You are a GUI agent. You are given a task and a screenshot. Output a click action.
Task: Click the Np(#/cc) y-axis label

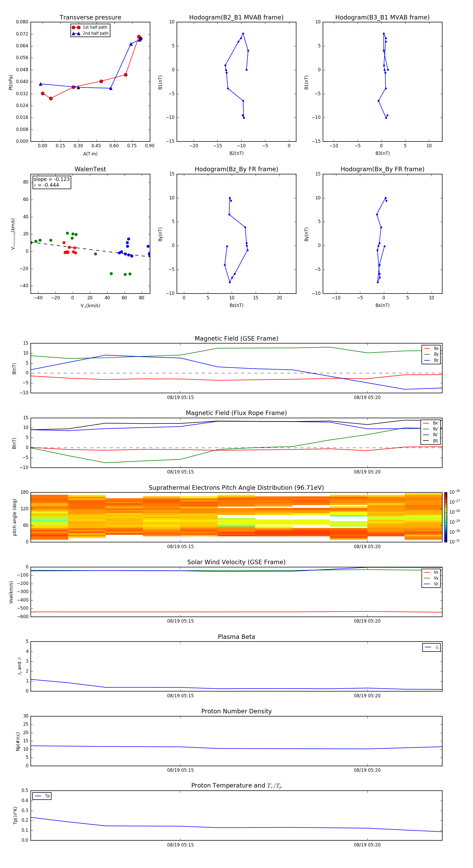pos(18,741)
